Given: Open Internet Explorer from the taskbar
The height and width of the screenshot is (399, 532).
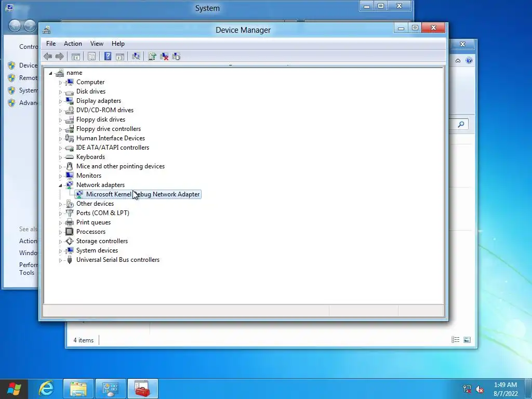Looking at the screenshot, I should (46, 389).
